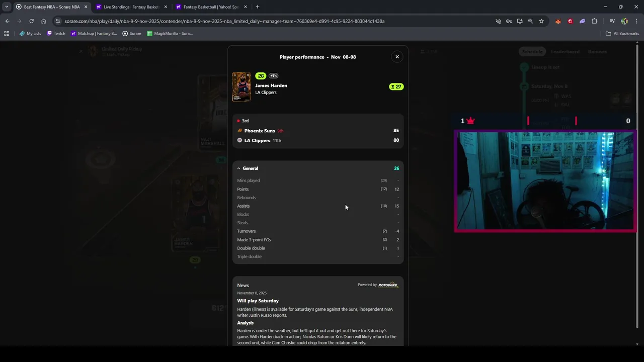This screenshot has height=362, width=644.
Task: Click the James Harden player name
Action: click(x=271, y=85)
